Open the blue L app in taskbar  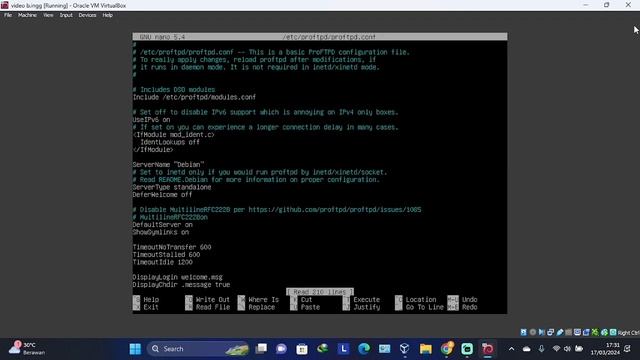[343, 349]
